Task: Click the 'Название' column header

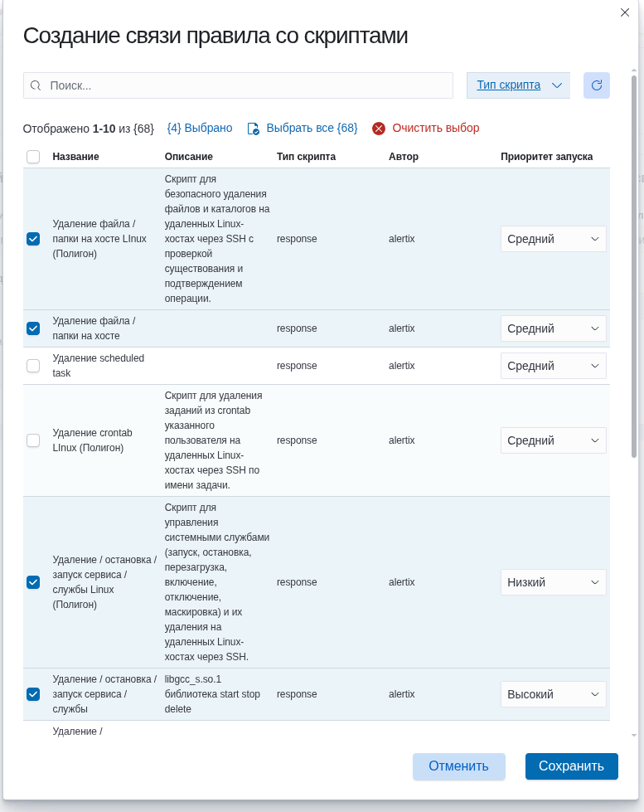Action: pos(75,157)
